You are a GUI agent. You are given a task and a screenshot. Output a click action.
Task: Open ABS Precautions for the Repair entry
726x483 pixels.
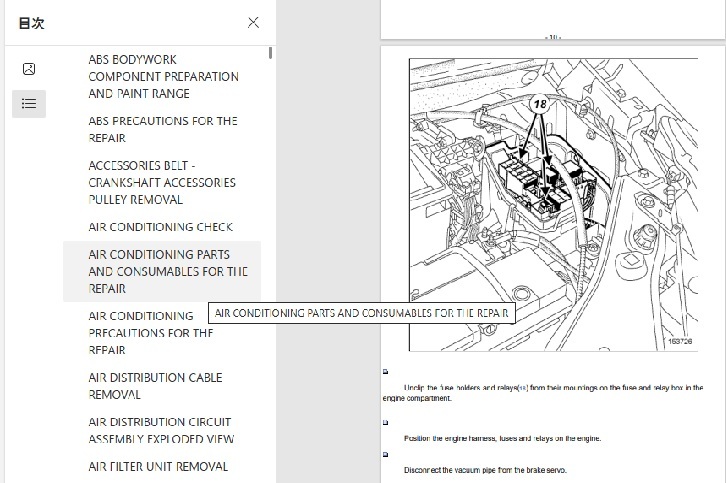click(163, 129)
